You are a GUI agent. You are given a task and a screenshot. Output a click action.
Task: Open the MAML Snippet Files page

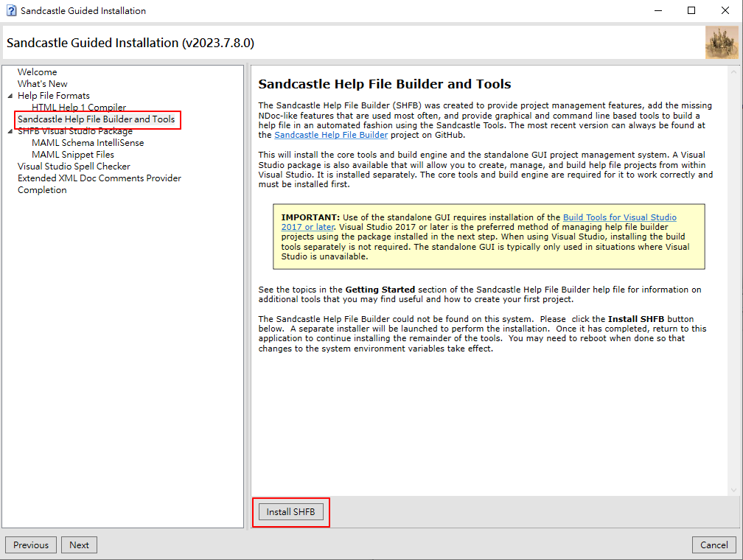[x=73, y=155]
